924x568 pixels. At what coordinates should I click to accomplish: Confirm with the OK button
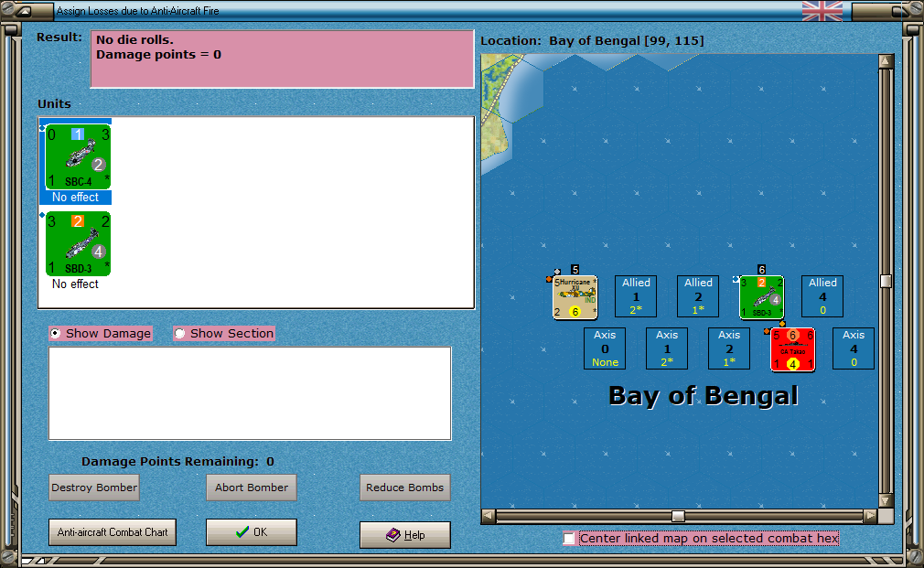[252, 532]
